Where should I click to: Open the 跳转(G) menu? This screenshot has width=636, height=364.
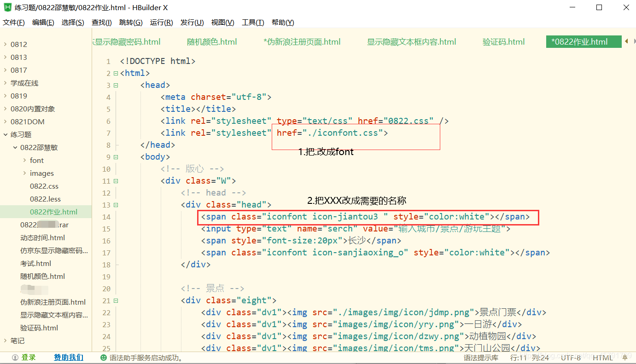point(131,23)
